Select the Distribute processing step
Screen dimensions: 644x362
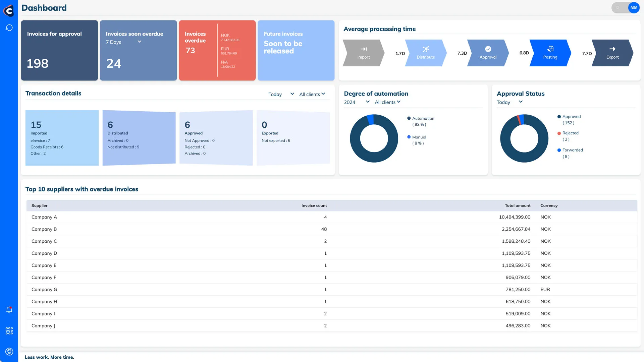point(425,53)
